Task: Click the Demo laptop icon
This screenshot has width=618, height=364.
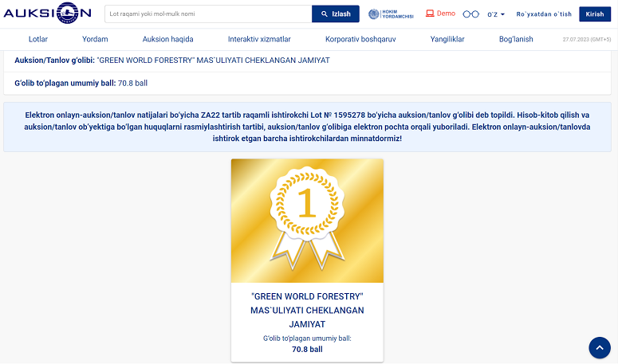Action: (430, 14)
